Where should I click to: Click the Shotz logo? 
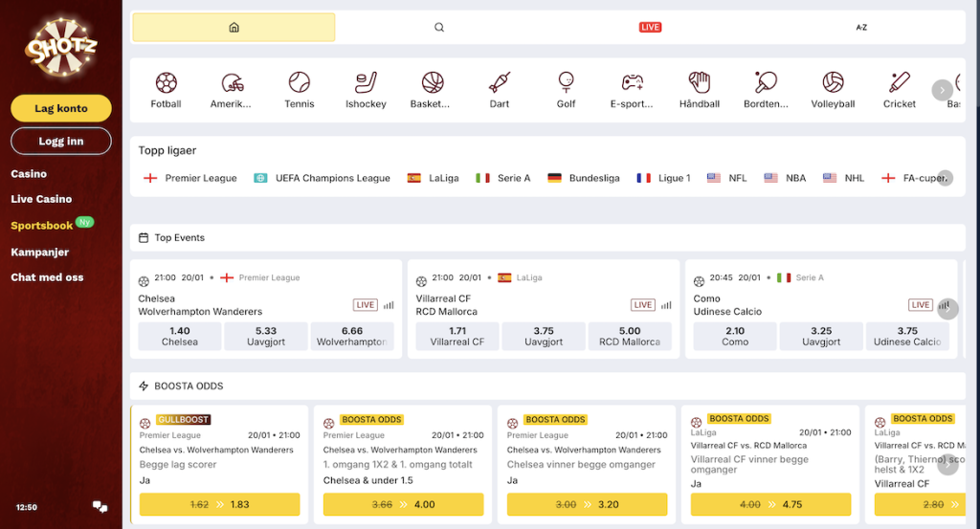click(61, 48)
